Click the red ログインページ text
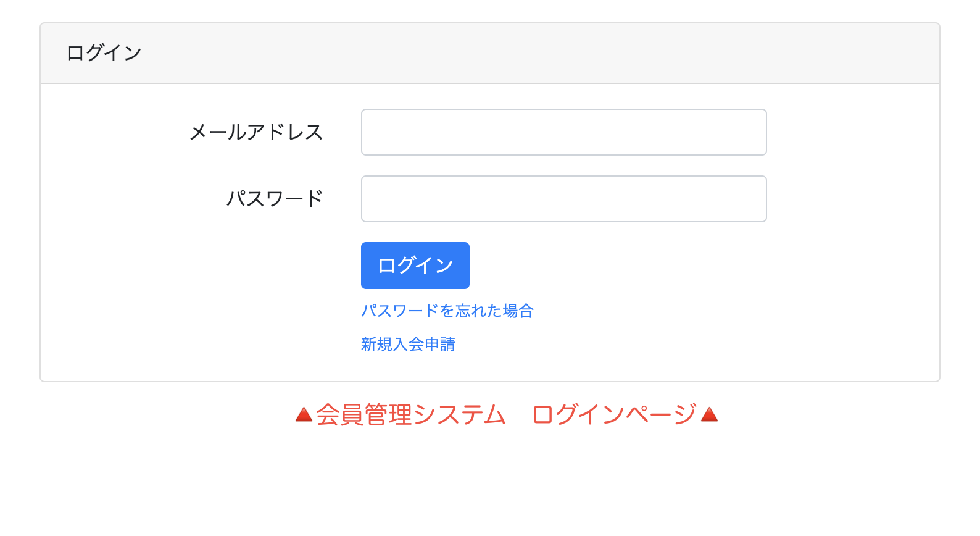This screenshot has height=536, width=980. (x=614, y=414)
